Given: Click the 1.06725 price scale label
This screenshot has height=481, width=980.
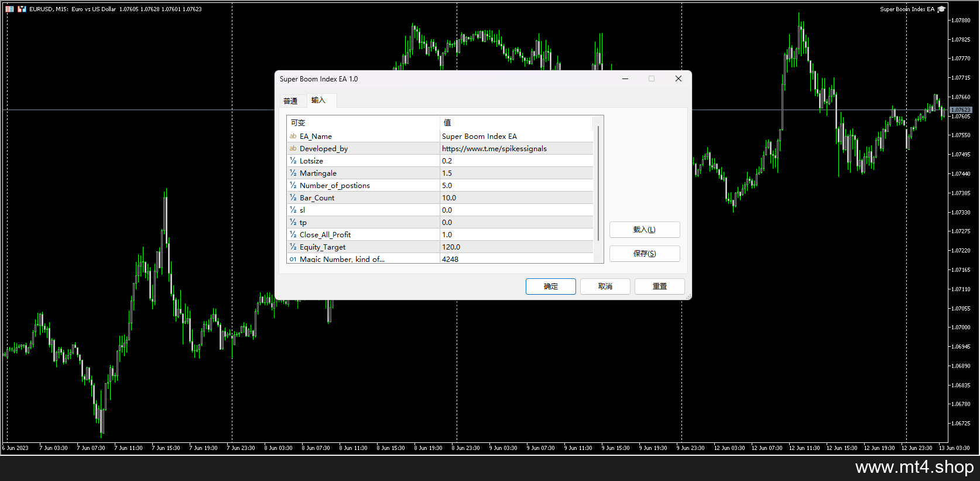Looking at the screenshot, I should coord(961,424).
